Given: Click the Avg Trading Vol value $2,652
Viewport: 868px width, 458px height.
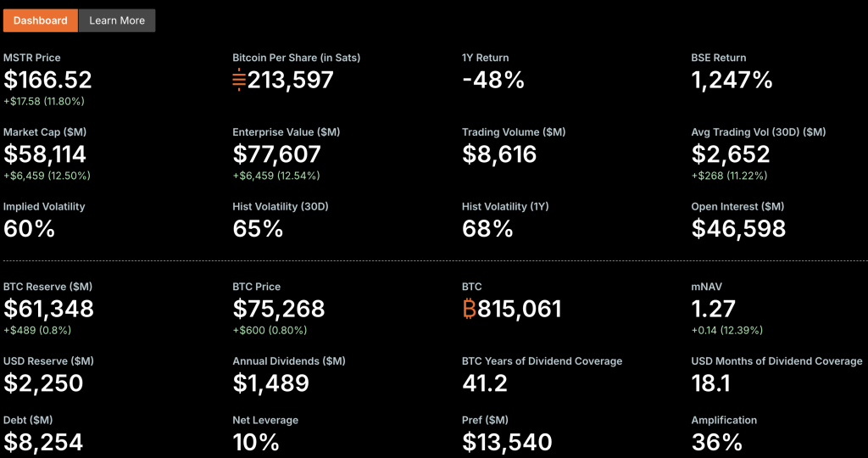Looking at the screenshot, I should (x=731, y=154).
